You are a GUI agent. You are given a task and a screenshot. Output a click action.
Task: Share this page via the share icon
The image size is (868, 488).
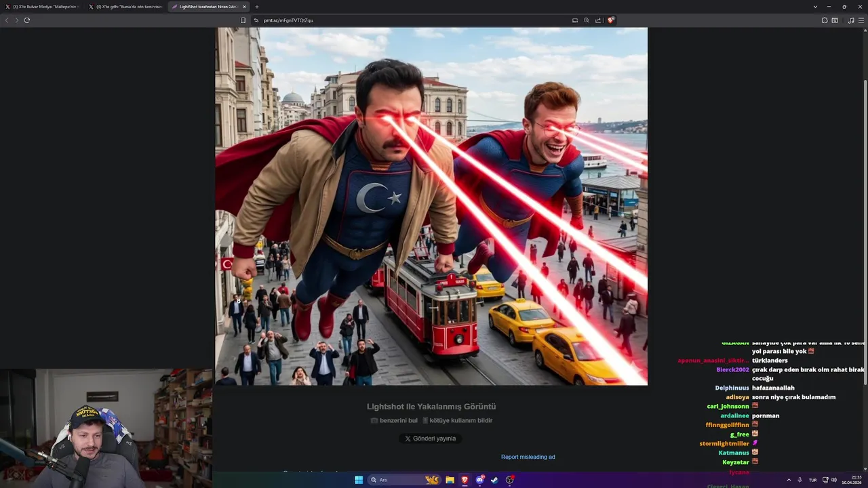[x=598, y=20]
